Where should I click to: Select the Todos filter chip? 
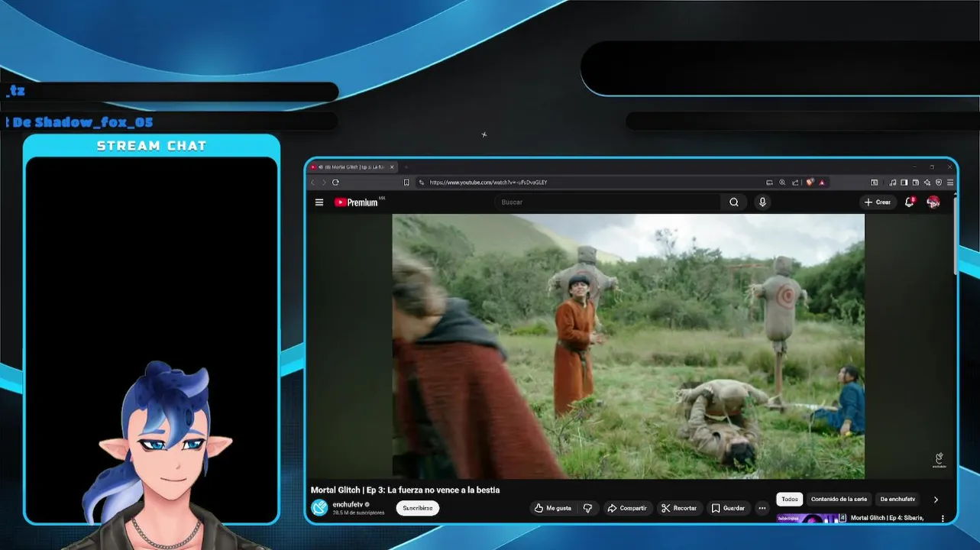pyautogui.click(x=790, y=500)
